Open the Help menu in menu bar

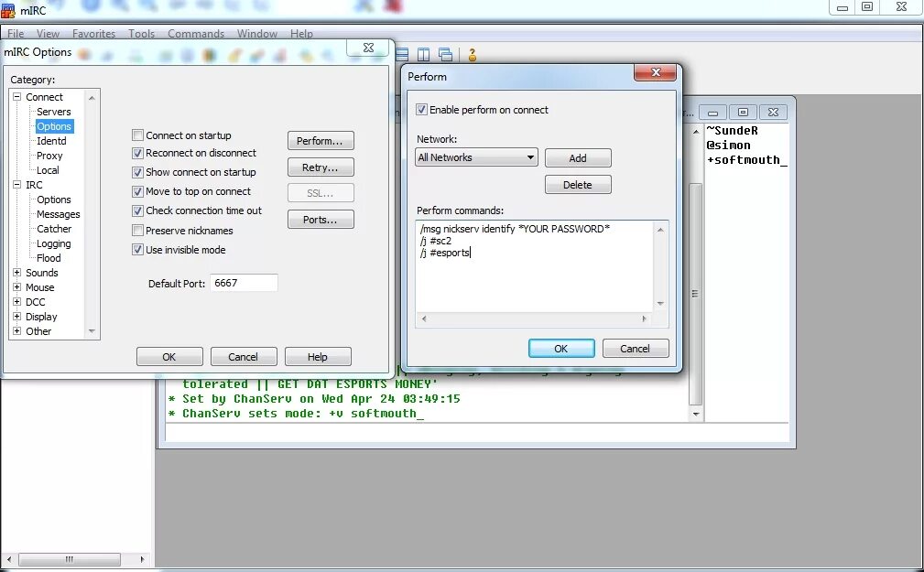pos(301,34)
